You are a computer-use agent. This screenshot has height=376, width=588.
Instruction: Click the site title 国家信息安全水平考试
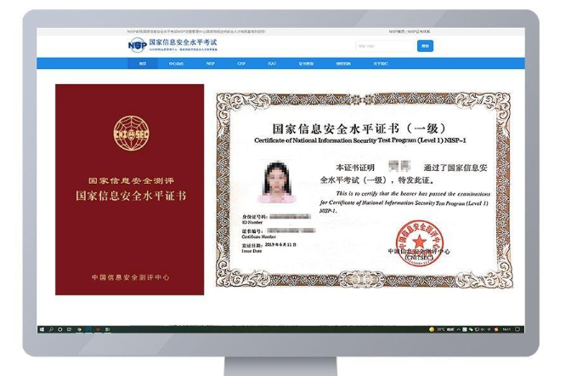[x=183, y=43]
